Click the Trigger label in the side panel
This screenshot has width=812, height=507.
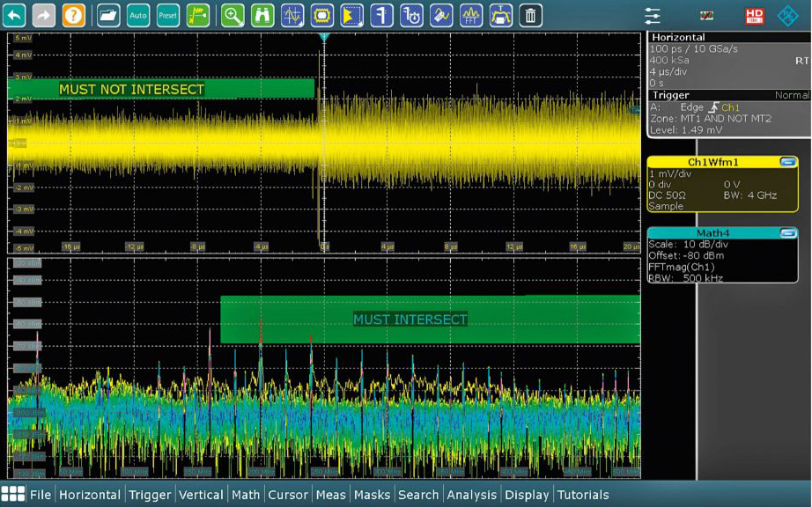pos(671,95)
